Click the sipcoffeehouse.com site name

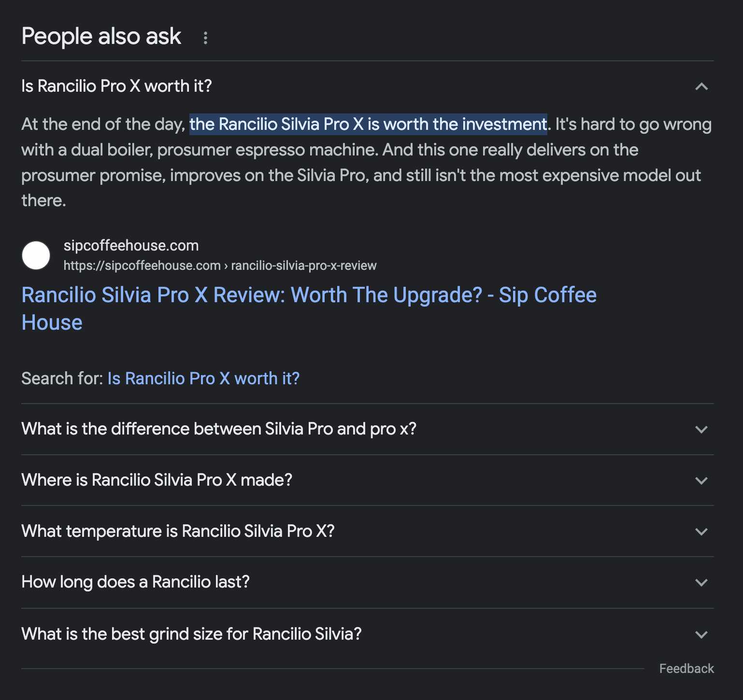coord(131,245)
